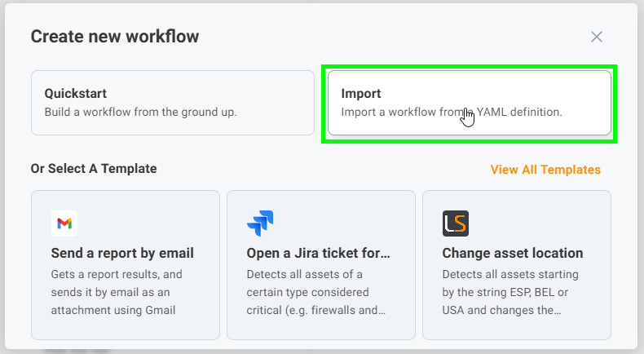Click the Gmail icon on email template
This screenshot has height=354, width=644.
click(64, 223)
